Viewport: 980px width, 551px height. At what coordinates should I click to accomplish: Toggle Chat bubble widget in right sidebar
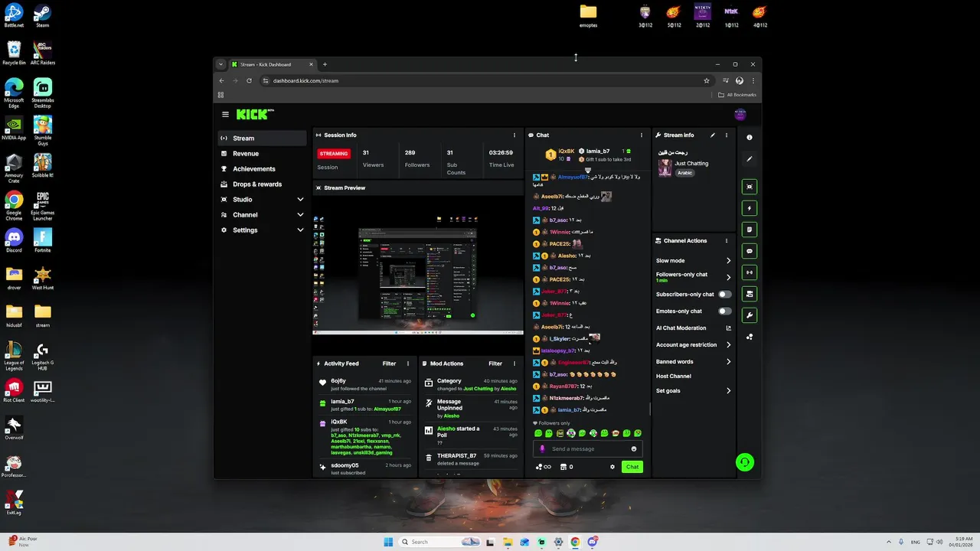click(x=750, y=251)
